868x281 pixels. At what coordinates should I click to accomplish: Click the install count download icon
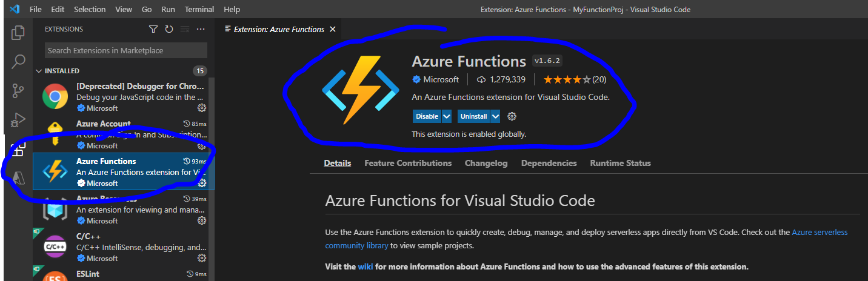coord(482,79)
